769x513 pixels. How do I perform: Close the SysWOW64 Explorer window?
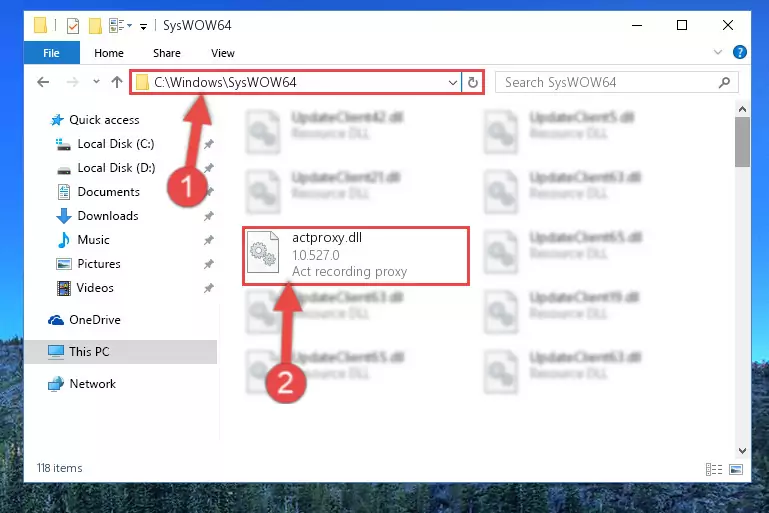[728, 25]
